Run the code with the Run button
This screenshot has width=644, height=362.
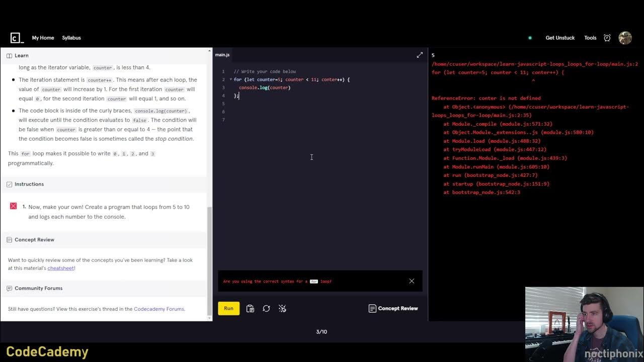[x=228, y=308]
